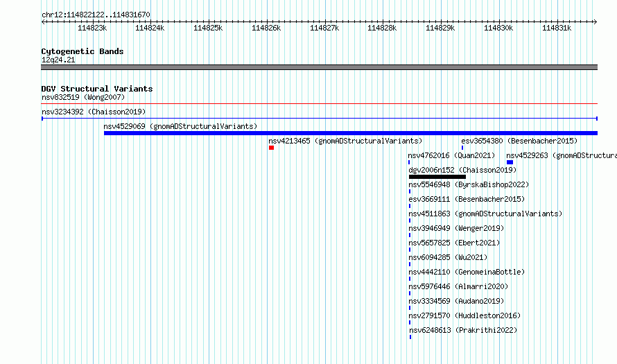Click the 114827k ruler tick label
Screen dimensions: 617x364
click(x=324, y=28)
